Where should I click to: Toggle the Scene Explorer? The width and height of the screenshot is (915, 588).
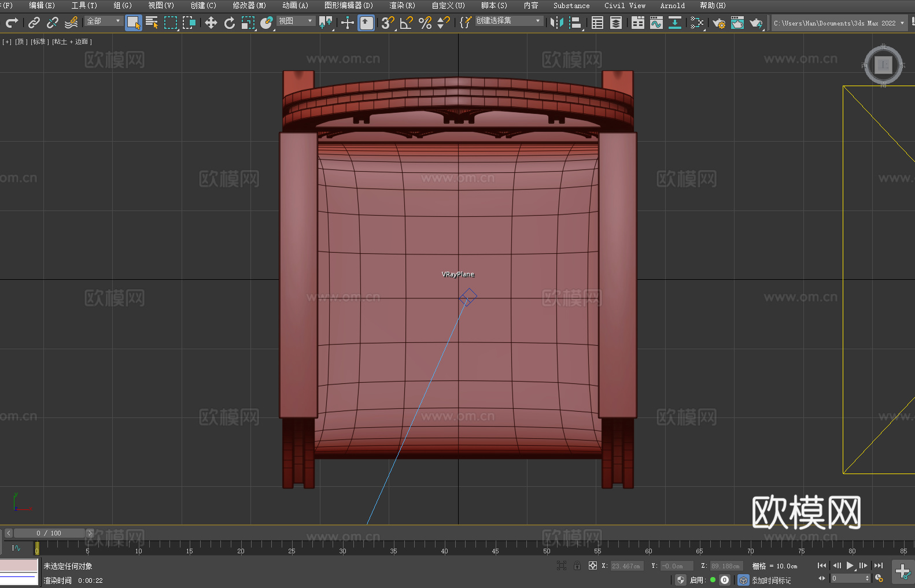[597, 23]
